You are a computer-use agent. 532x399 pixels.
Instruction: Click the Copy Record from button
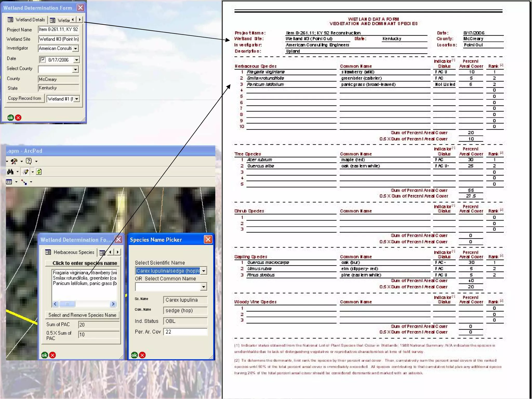(25, 98)
